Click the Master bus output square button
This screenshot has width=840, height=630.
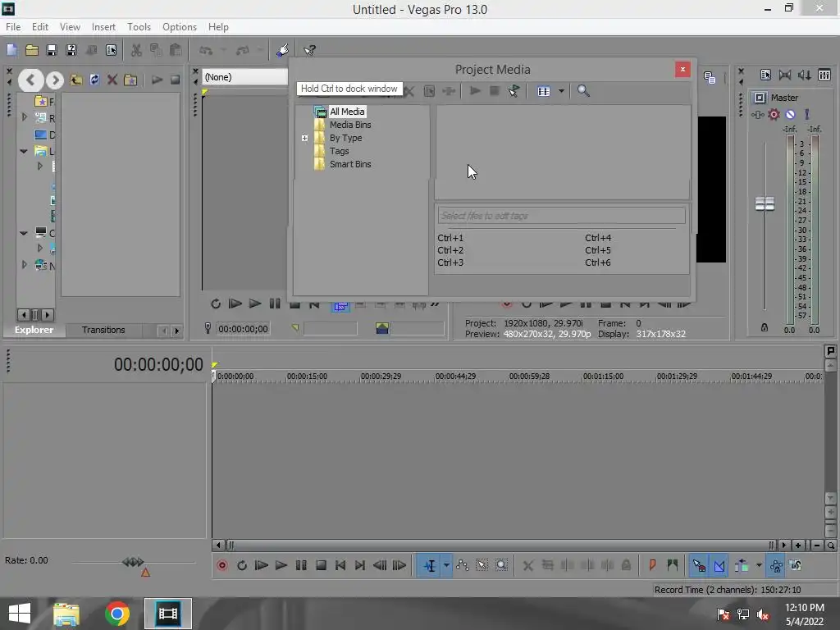tap(759, 98)
